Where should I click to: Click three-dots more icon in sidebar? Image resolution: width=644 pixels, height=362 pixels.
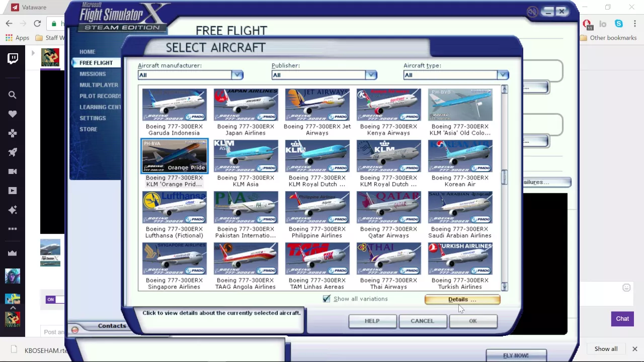pyautogui.click(x=13, y=229)
